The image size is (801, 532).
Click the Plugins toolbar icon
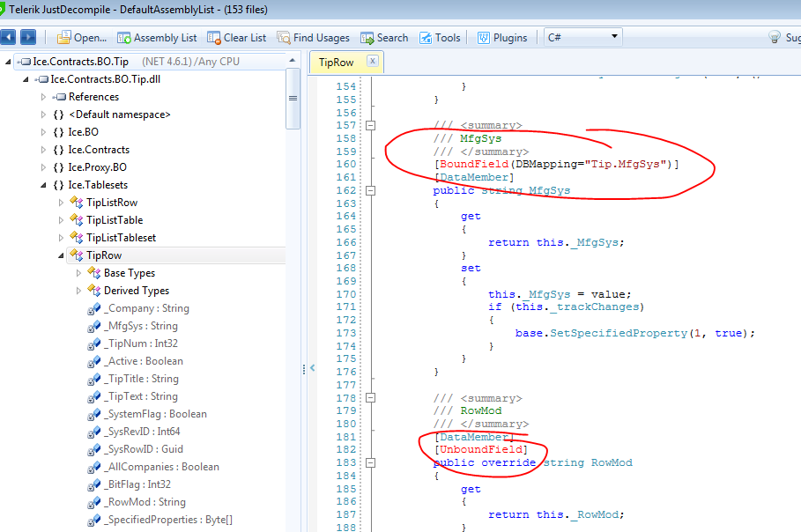(x=483, y=38)
